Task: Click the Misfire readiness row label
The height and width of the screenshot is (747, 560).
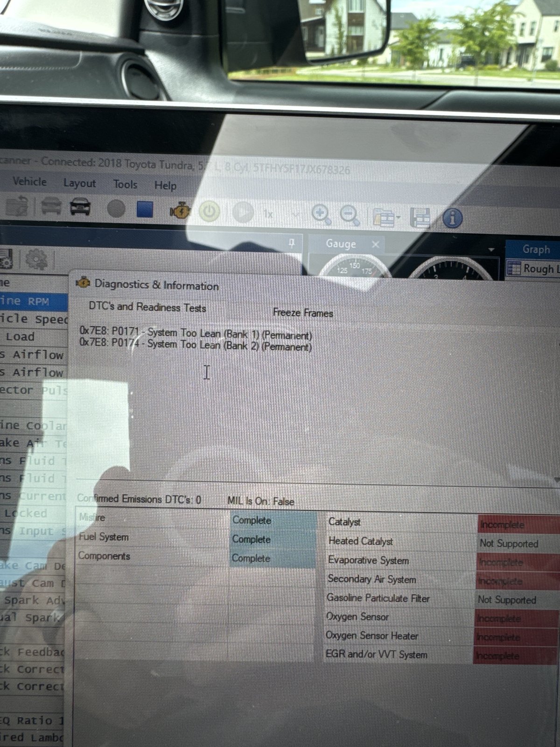Action: coord(92,517)
